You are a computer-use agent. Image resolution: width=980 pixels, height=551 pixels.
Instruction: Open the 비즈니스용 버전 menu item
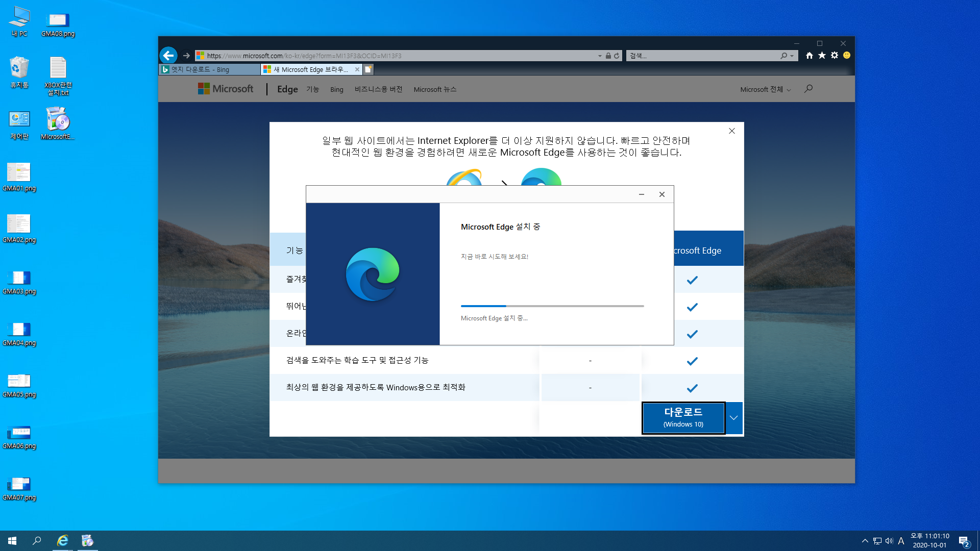point(378,89)
